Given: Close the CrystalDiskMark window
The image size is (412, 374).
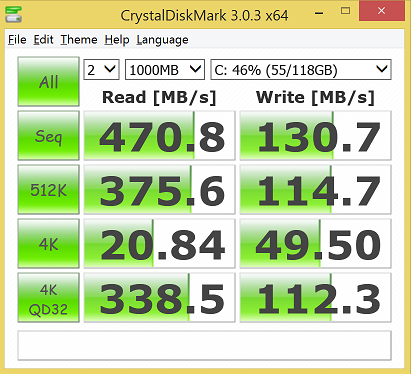Looking at the screenshot, I should coord(381,11).
